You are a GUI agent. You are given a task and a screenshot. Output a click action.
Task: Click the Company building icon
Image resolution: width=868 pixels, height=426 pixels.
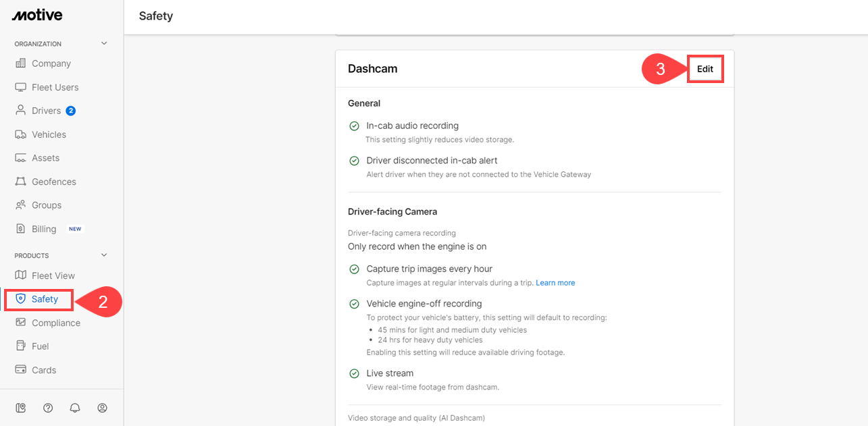[20, 63]
